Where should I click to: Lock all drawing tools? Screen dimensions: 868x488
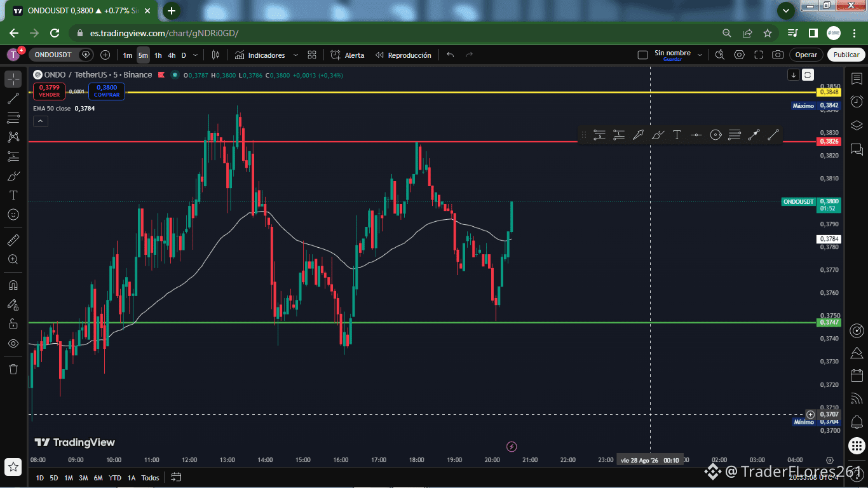pos(13,323)
